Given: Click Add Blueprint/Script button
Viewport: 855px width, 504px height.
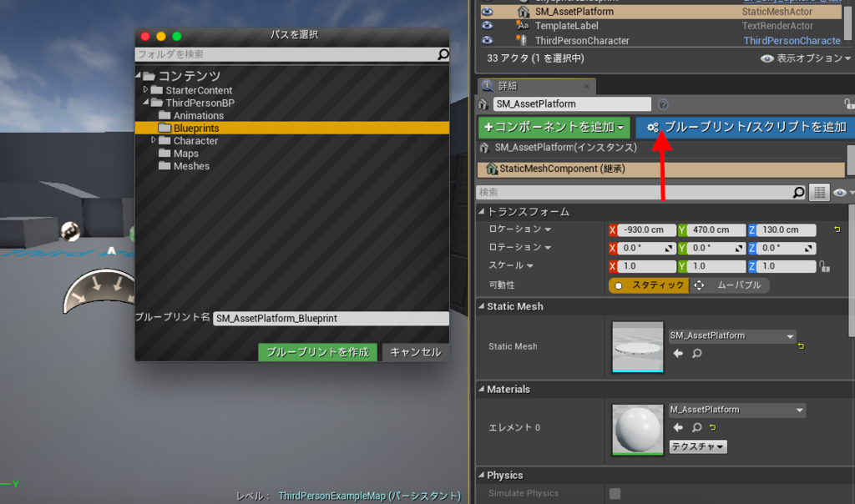Looking at the screenshot, I should [x=746, y=127].
